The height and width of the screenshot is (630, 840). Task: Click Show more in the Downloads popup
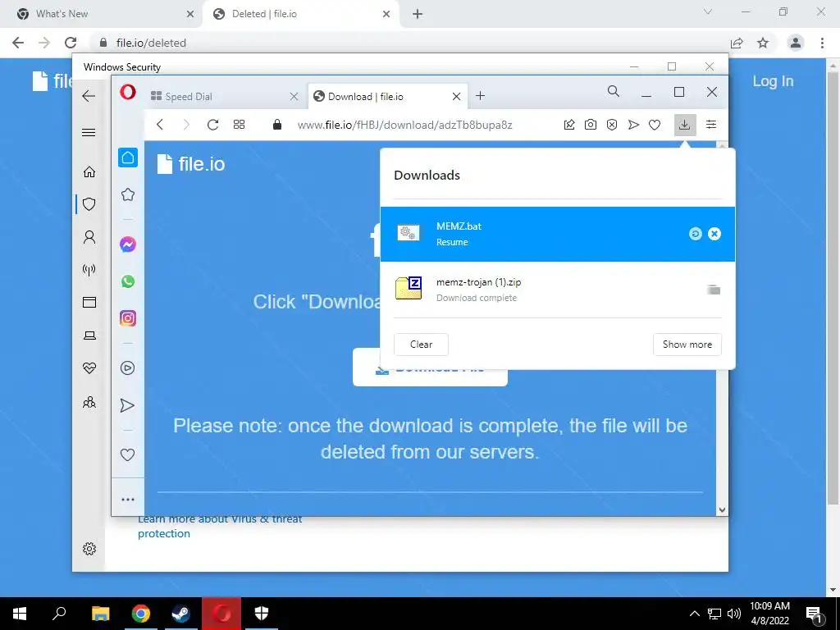pos(687,345)
